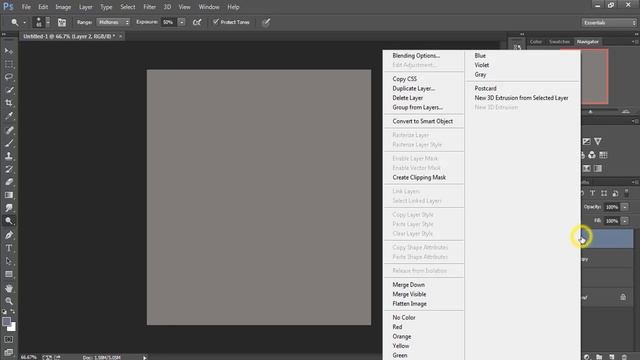The image size is (640, 360).
Task: Select the Lasso tool
Action: (x=9, y=77)
